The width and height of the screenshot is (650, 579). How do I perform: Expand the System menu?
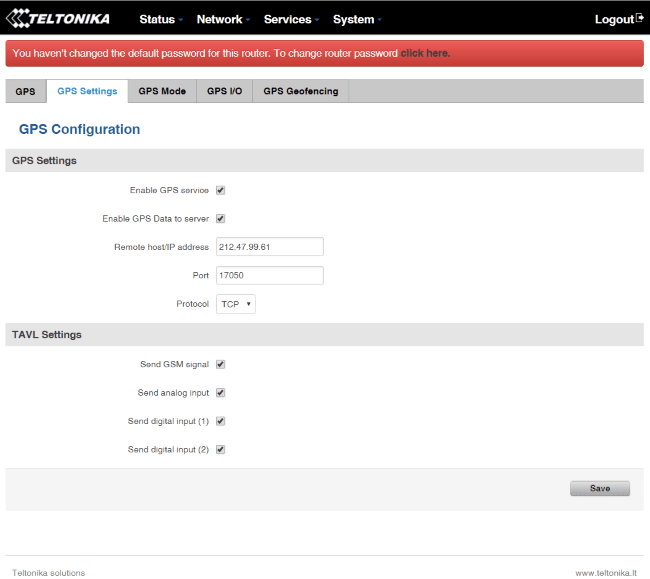click(x=357, y=19)
